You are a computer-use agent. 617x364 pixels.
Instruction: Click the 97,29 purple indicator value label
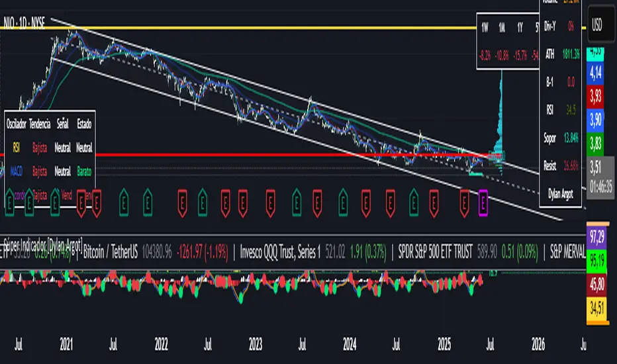pos(597,238)
